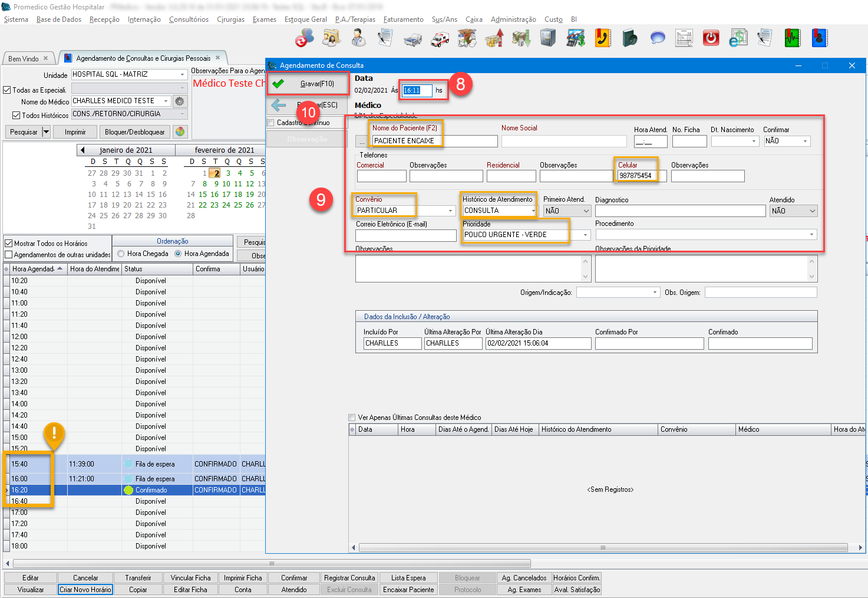Open the blue contact book icon

click(x=820, y=38)
